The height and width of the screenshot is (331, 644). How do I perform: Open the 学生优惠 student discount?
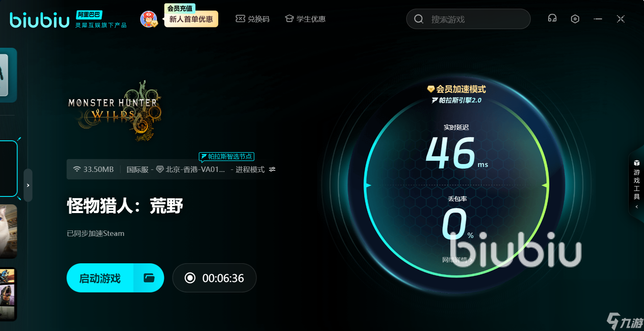pos(305,19)
